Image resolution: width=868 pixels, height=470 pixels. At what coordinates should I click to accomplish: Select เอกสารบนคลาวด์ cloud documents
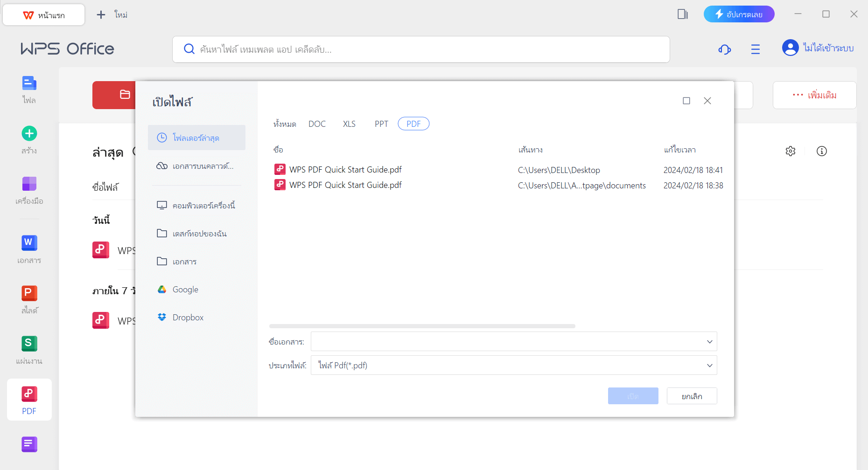coord(196,166)
